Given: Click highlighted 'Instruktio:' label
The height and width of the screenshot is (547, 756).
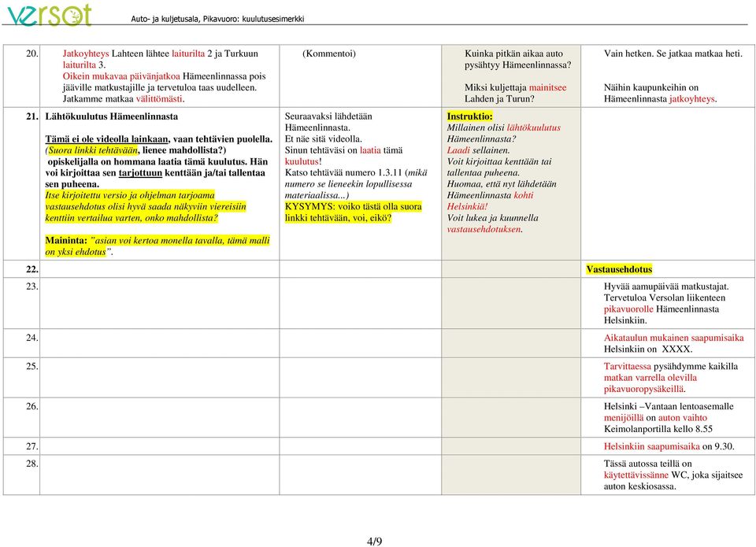Looking at the screenshot, I should (469, 116).
